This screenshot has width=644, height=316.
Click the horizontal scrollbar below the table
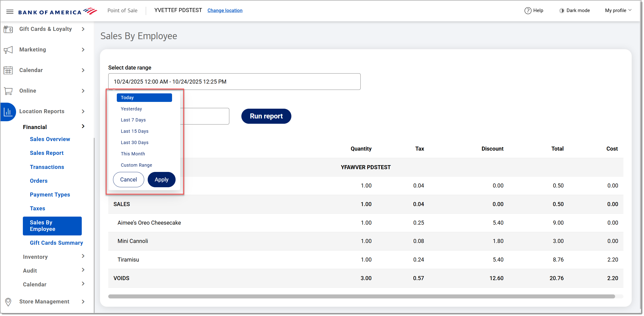coord(362,296)
